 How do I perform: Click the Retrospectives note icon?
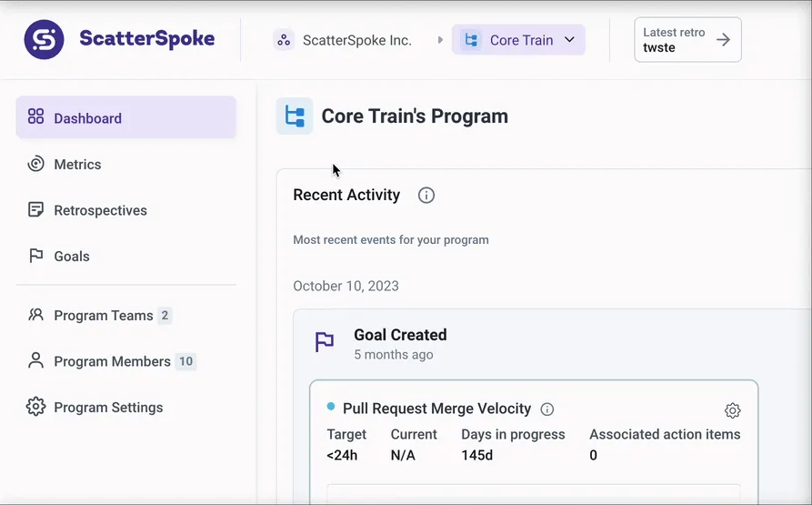[x=36, y=210]
